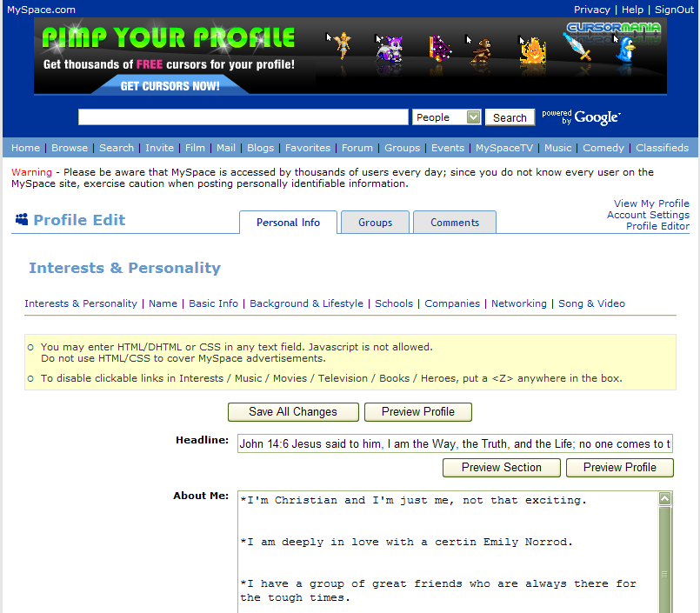Click the powered by Google logo
Screen dimensions: 700x613
pos(581,116)
